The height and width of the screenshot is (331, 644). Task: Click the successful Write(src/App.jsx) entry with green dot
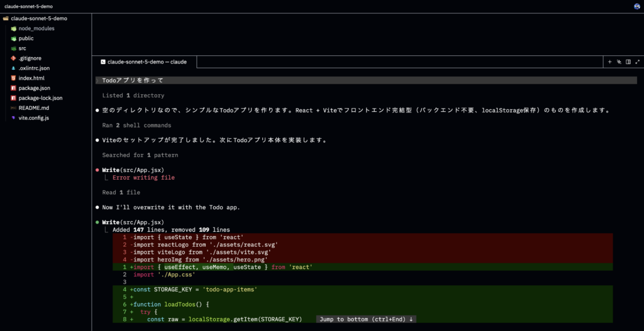pos(133,222)
